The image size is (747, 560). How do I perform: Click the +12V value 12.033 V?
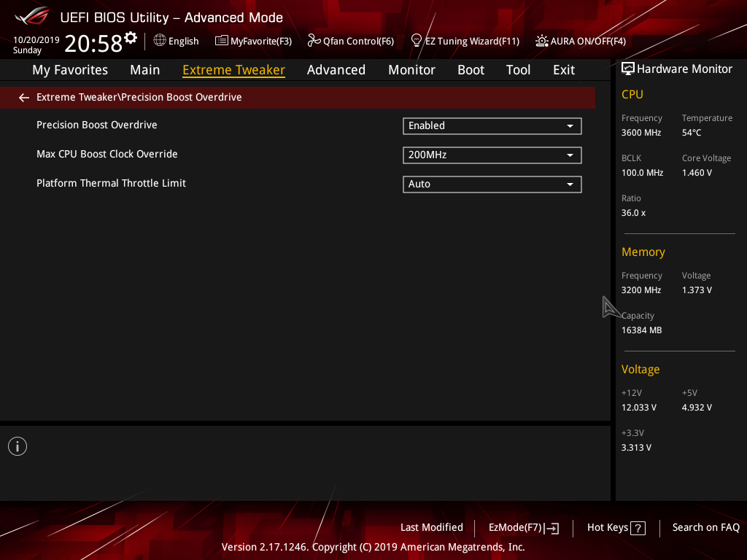(639, 408)
